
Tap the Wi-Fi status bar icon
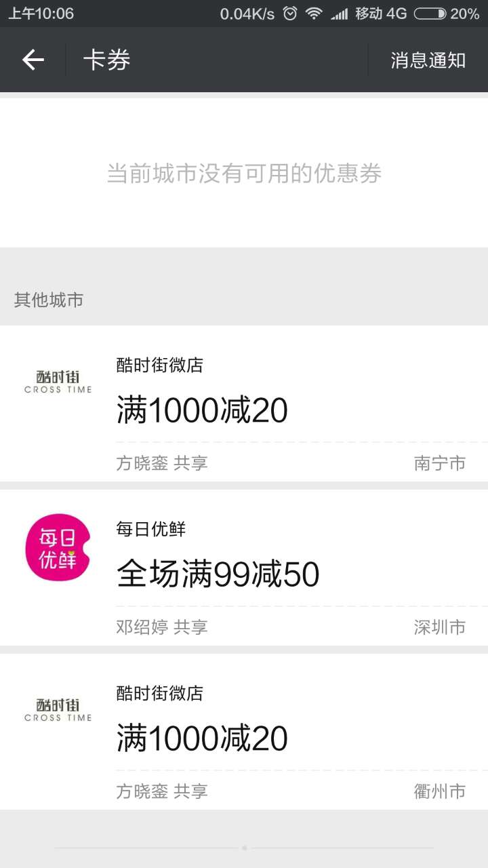click(313, 14)
